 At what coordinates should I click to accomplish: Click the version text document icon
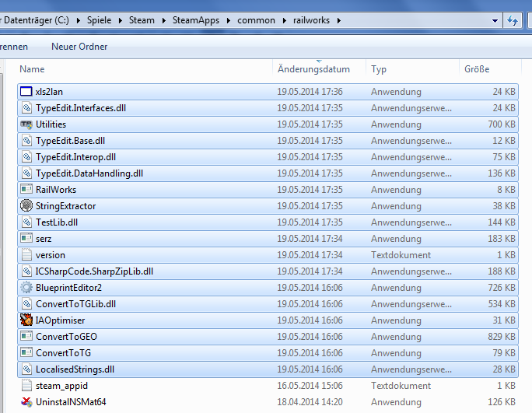click(26, 255)
